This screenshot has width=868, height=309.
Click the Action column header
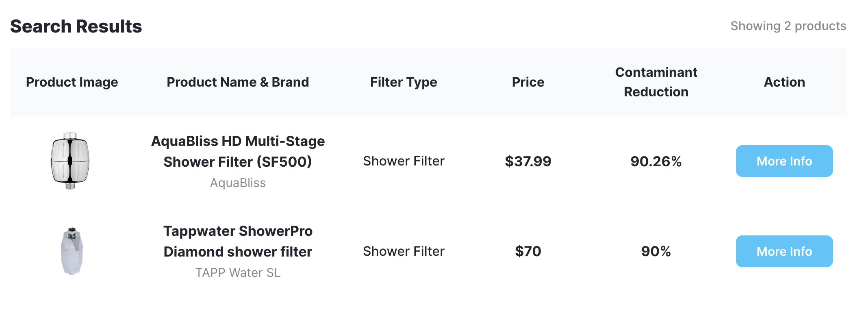coord(784,82)
